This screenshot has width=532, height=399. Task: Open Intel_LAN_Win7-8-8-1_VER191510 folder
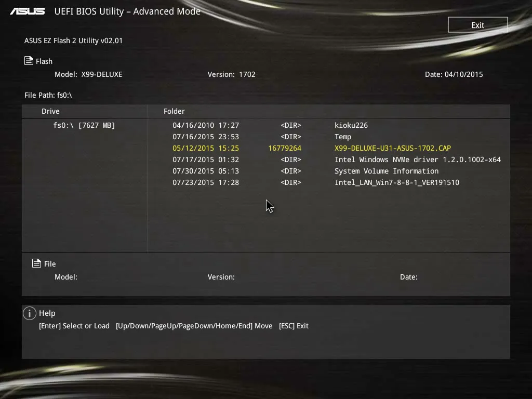click(397, 182)
